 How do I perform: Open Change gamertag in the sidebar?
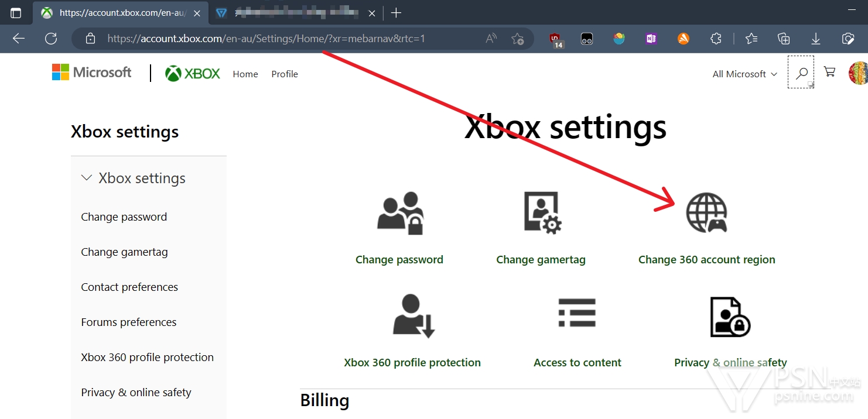124,252
